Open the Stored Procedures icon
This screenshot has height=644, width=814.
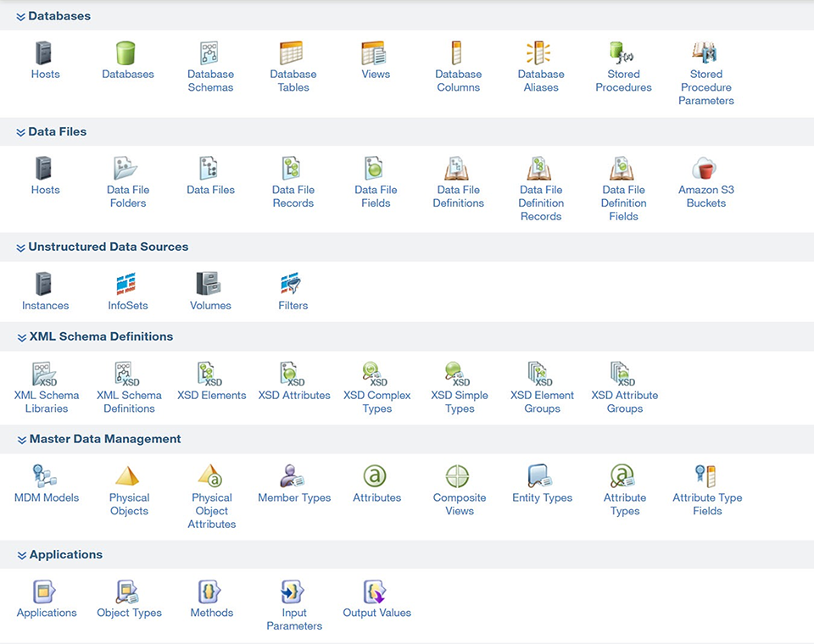[x=622, y=53]
